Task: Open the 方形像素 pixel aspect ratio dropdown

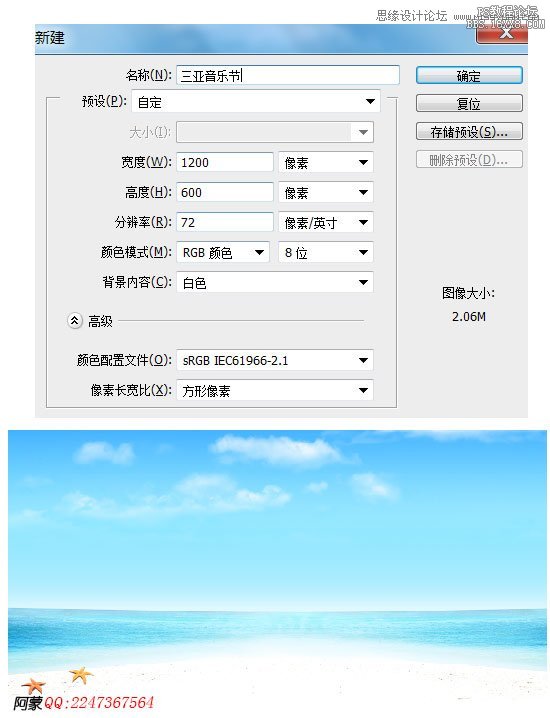Action: coord(275,390)
